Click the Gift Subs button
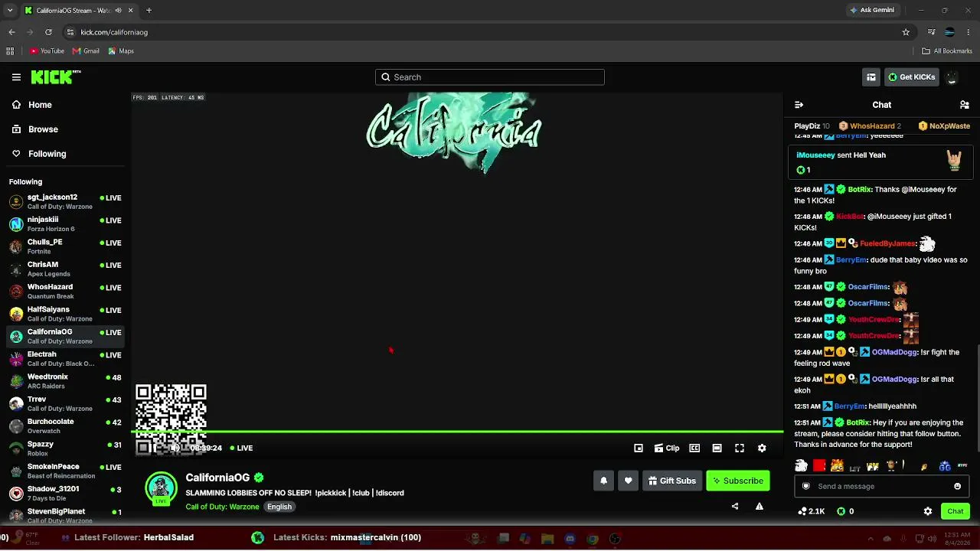980x551 pixels. click(x=672, y=481)
